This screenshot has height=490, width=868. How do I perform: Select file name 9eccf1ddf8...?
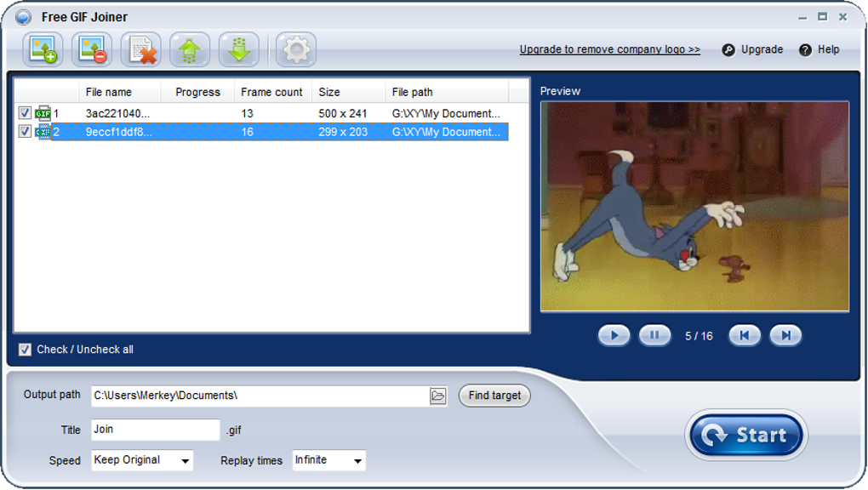pos(118,132)
